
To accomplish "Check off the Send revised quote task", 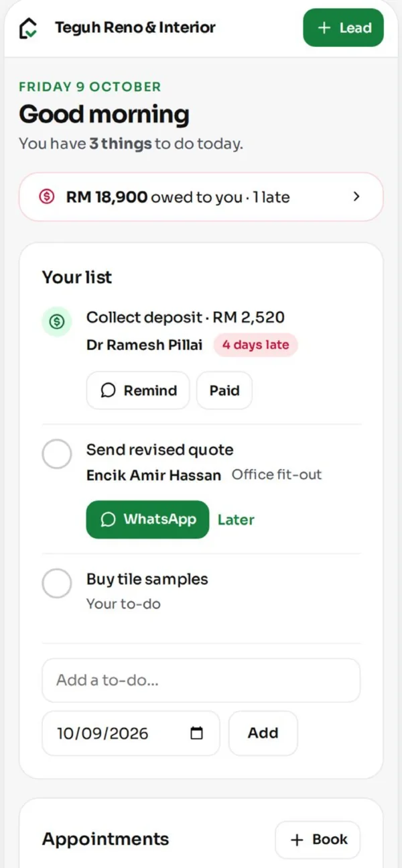I will point(57,454).
